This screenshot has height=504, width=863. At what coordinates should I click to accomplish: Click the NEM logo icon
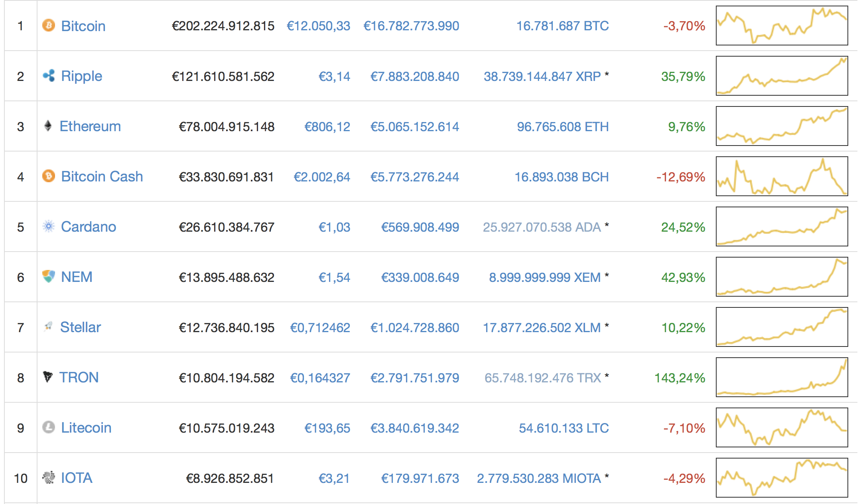[x=48, y=276]
